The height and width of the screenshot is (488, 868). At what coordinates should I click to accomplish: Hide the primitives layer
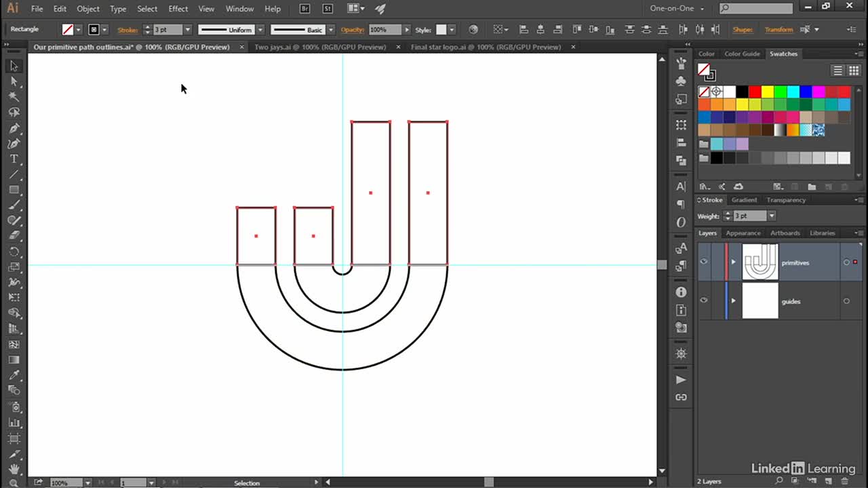[x=704, y=262]
